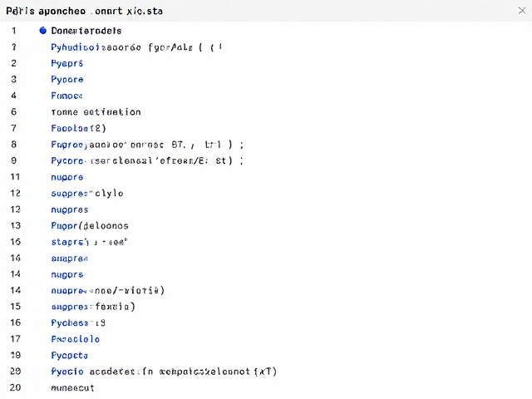Image resolution: width=532 pixels, height=399 pixels.
Task: Select the 'Pyeprś' line
Action: pos(67,63)
